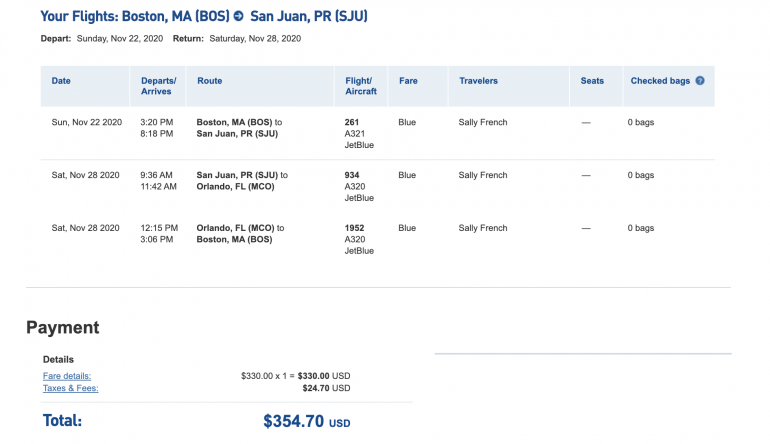Select the Route column header
The image size is (770, 444).
tap(210, 81)
